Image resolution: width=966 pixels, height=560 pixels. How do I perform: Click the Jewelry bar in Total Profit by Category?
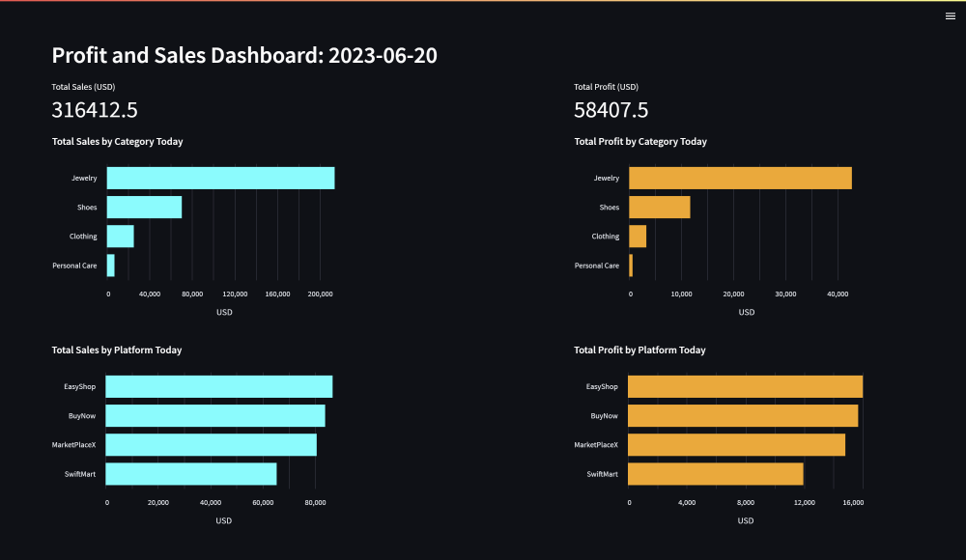(740, 179)
